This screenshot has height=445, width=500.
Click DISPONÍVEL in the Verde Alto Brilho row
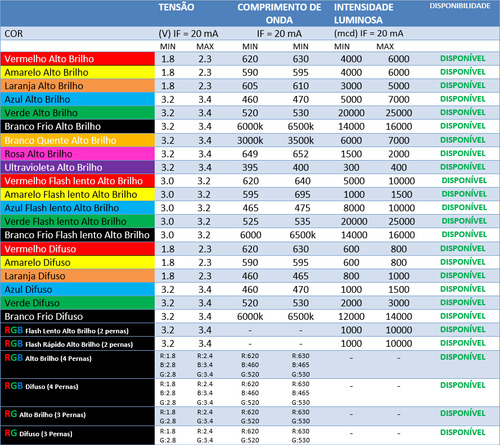point(463,112)
